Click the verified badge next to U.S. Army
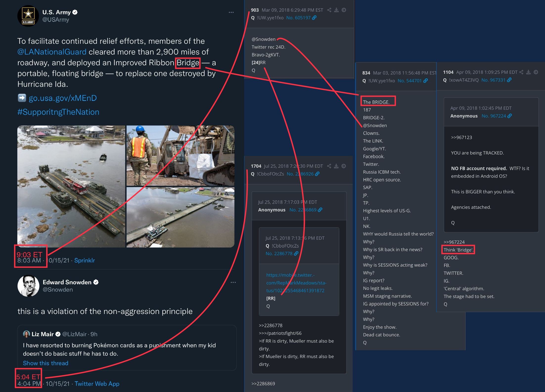 [75, 12]
